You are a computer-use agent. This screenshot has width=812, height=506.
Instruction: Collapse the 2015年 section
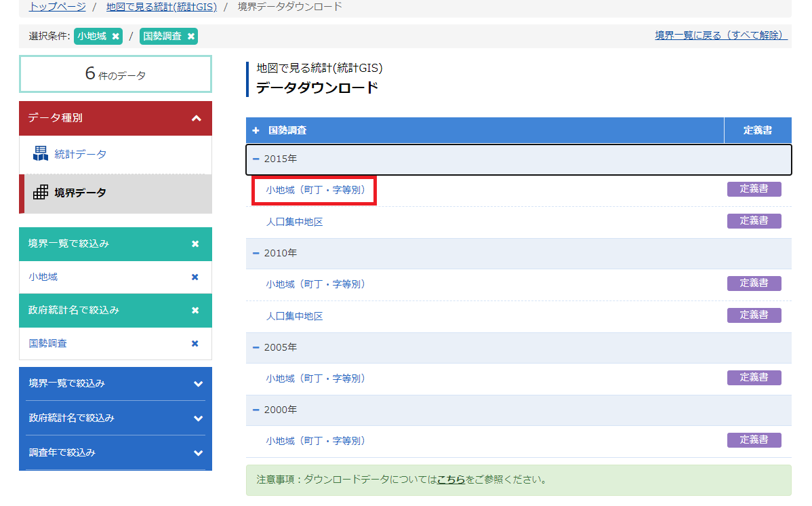[256, 159]
